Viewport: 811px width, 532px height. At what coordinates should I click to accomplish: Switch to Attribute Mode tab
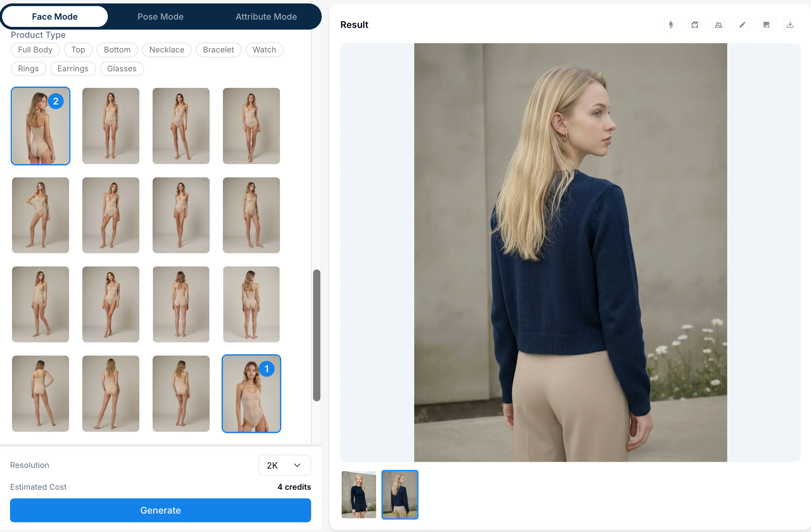pyautogui.click(x=266, y=16)
